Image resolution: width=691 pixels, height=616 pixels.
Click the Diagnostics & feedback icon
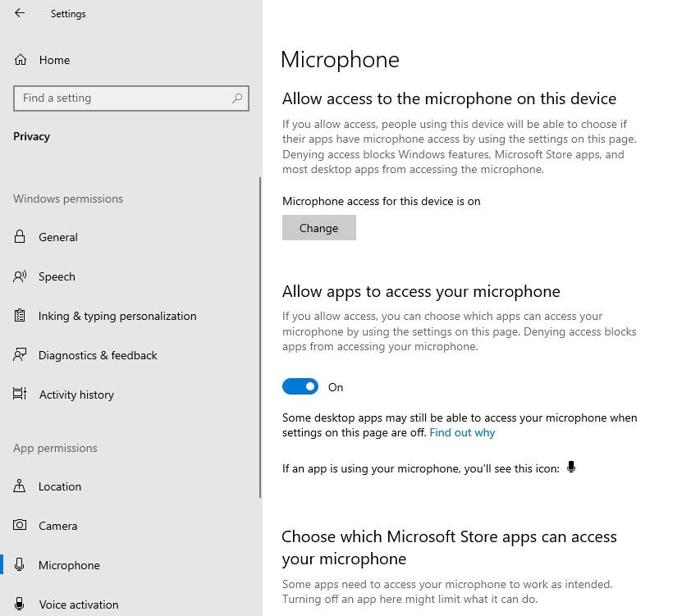click(20, 354)
